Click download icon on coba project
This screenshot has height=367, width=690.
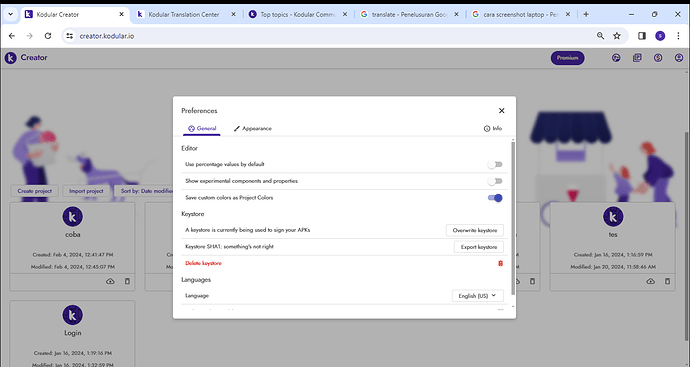(x=110, y=281)
